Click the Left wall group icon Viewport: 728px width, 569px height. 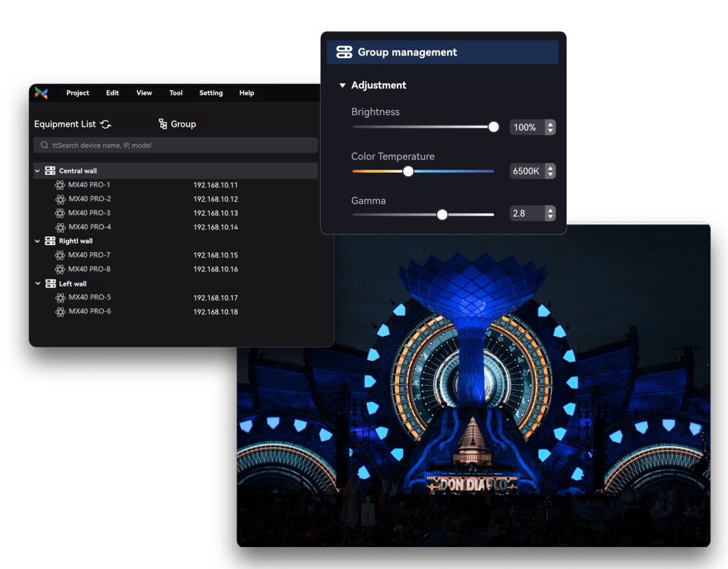[50, 283]
